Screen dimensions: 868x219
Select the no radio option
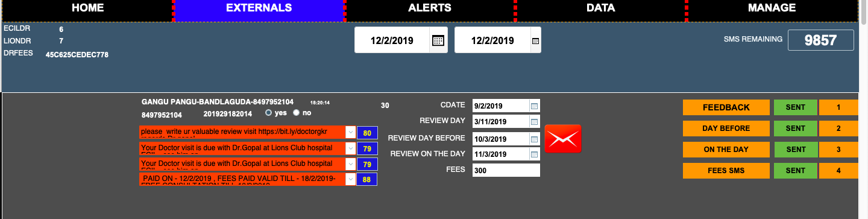[296, 113]
